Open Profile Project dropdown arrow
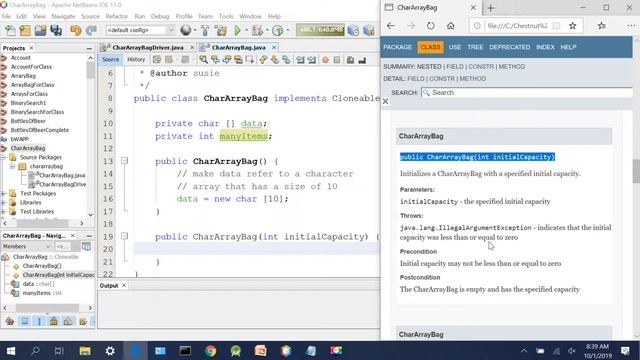Screen dimensions: 640x360 coord(288,30)
